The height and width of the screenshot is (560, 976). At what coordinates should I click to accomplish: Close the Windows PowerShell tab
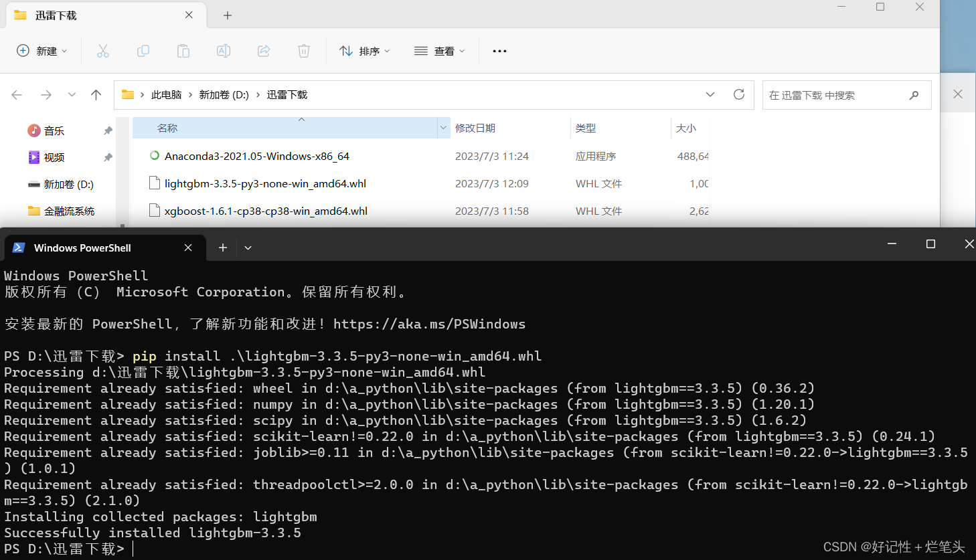[188, 248]
